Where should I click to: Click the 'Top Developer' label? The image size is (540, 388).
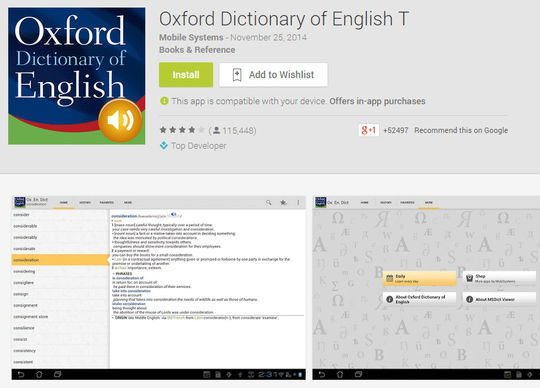click(x=199, y=146)
